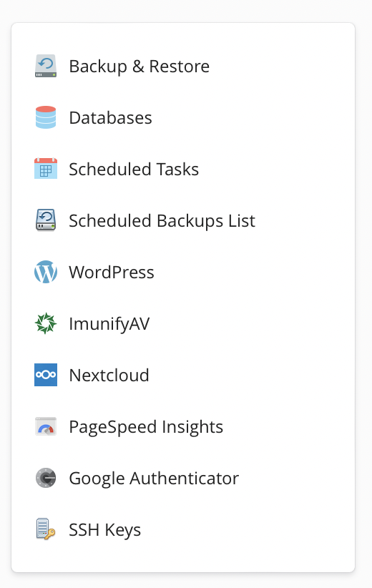Manage SSH Keys
The image size is (372, 588).
(105, 530)
